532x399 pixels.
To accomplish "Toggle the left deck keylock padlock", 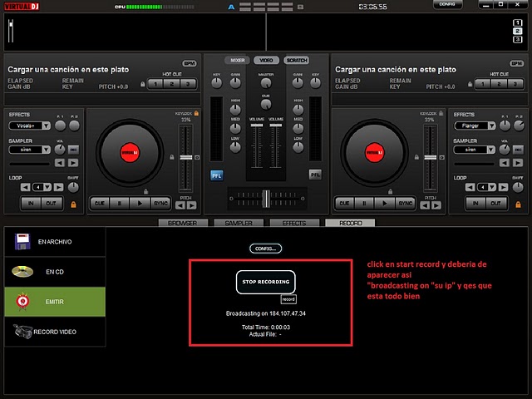I will (x=196, y=113).
